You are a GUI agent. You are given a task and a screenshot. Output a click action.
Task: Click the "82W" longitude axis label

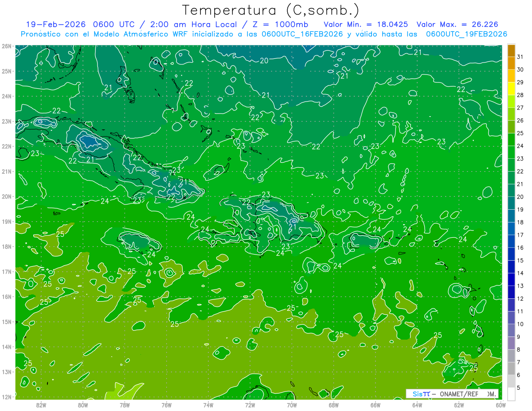41,405
